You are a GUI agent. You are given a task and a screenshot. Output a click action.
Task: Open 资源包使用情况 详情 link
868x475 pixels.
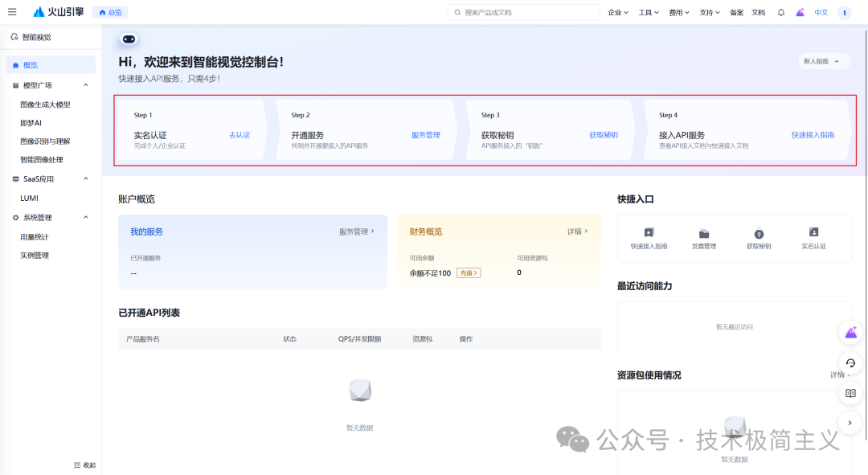tap(837, 375)
